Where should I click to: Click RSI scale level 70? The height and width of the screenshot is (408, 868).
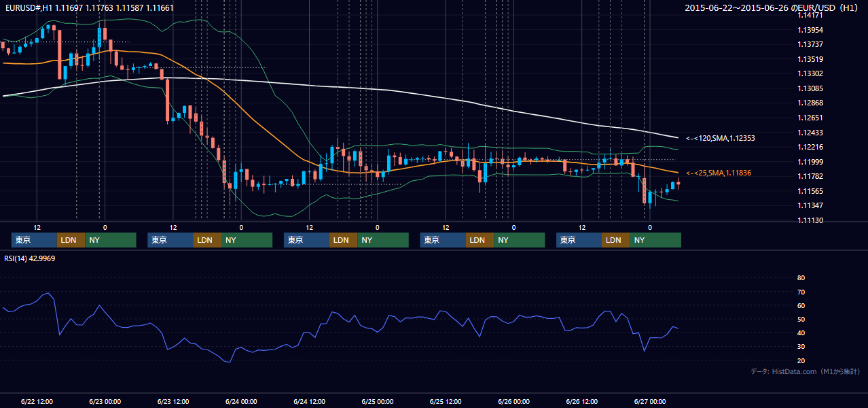tap(801, 292)
